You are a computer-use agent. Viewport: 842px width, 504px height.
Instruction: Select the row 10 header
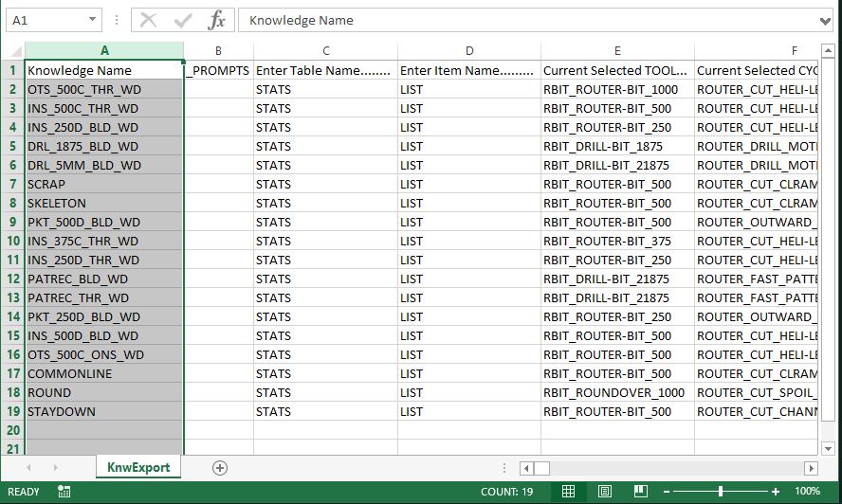tap(13, 241)
